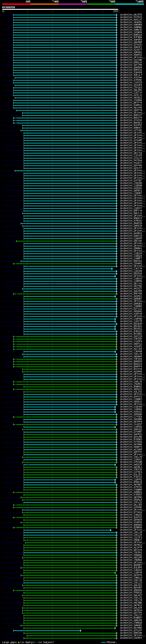Select the label UniRef100_C4R1A3
The height and width of the screenshot is (644, 146).
coord(131,570)
